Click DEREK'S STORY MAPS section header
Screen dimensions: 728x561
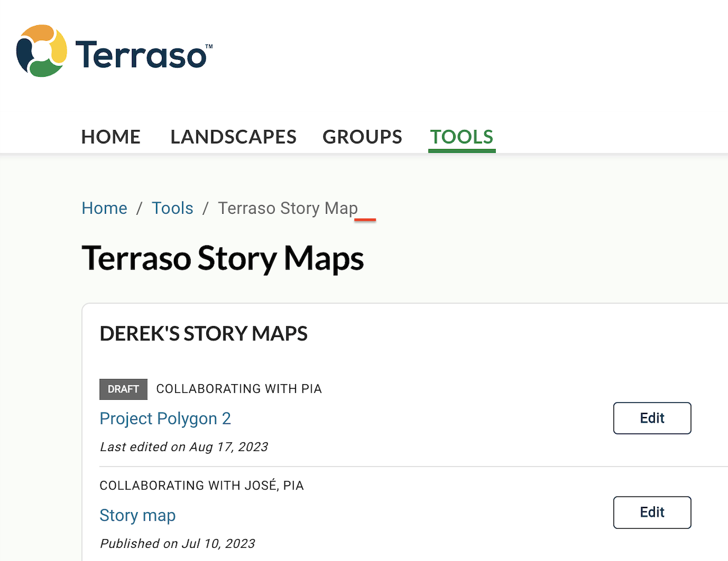point(204,333)
